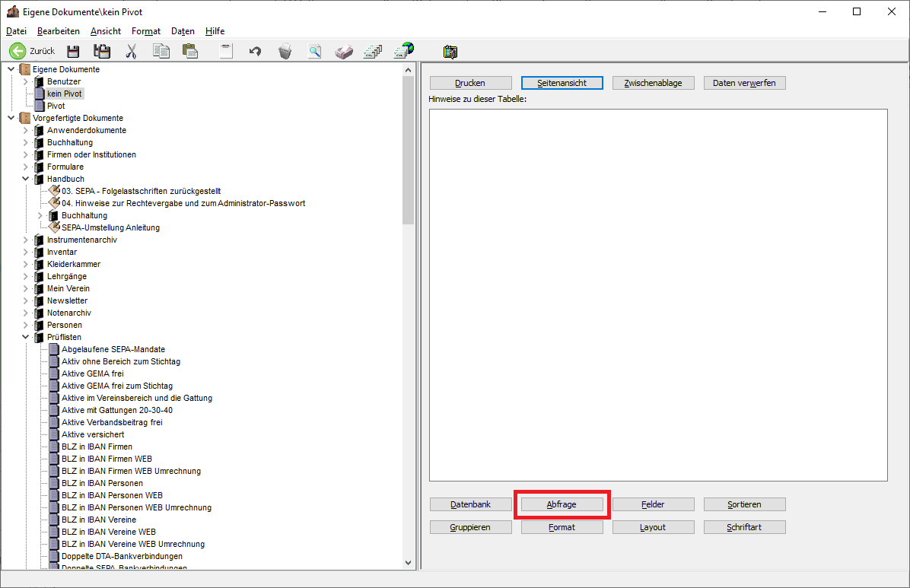This screenshot has height=588, width=910.
Task: Click the yellow notebook toolbar icon
Action: pos(450,52)
